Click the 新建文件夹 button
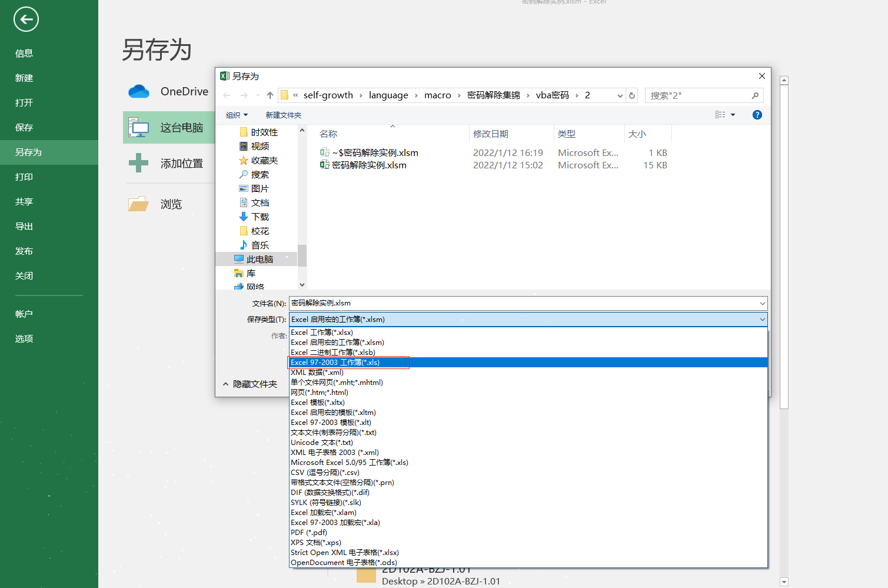The image size is (888, 588). click(284, 115)
